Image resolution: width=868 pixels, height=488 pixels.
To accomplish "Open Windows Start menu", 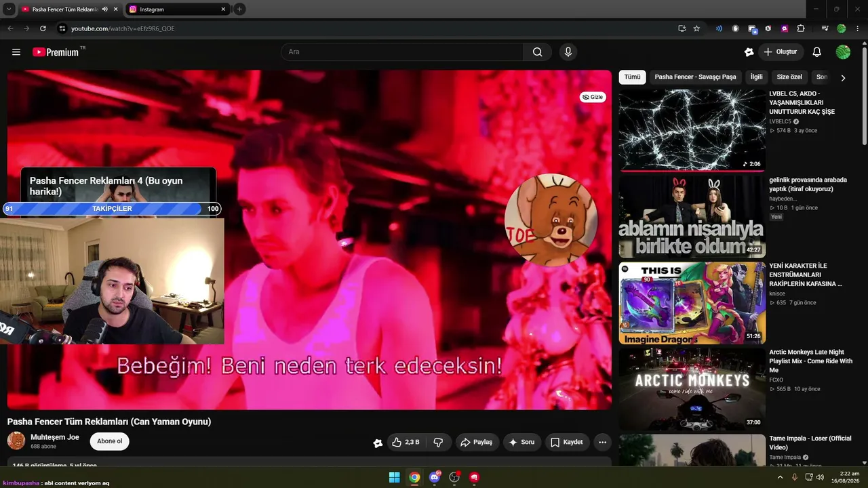I will pyautogui.click(x=394, y=477).
